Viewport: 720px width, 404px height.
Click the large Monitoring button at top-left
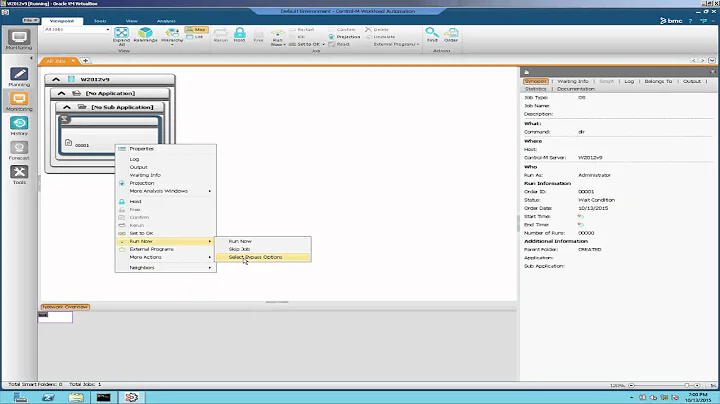[x=19, y=39]
